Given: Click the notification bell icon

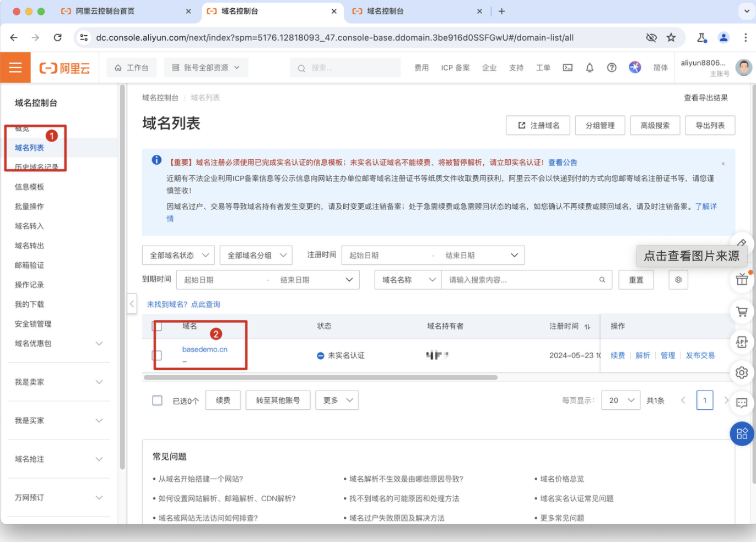Looking at the screenshot, I should coord(590,68).
